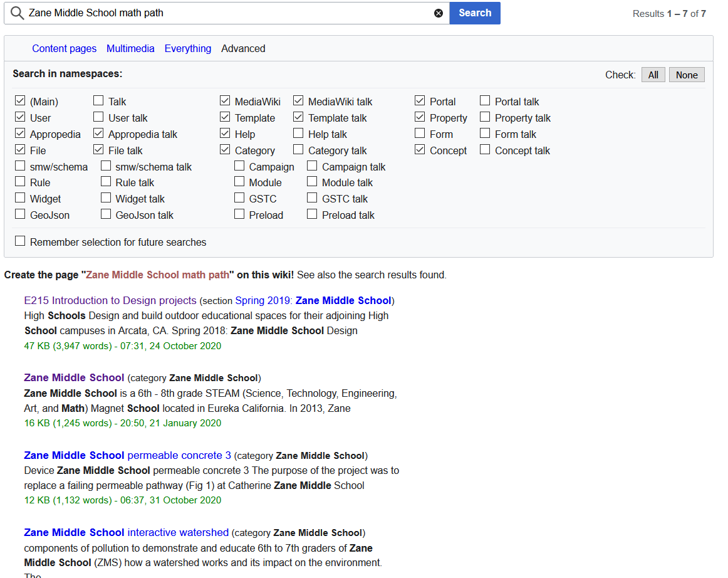The width and height of the screenshot is (728, 578).
Task: Click inside the search text field
Action: (226, 13)
